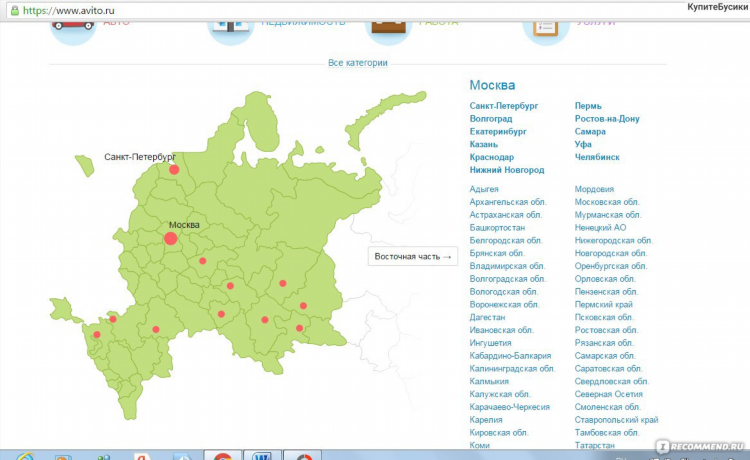Open the real estate house category icon
This screenshot has width=750, height=460.
(x=231, y=32)
